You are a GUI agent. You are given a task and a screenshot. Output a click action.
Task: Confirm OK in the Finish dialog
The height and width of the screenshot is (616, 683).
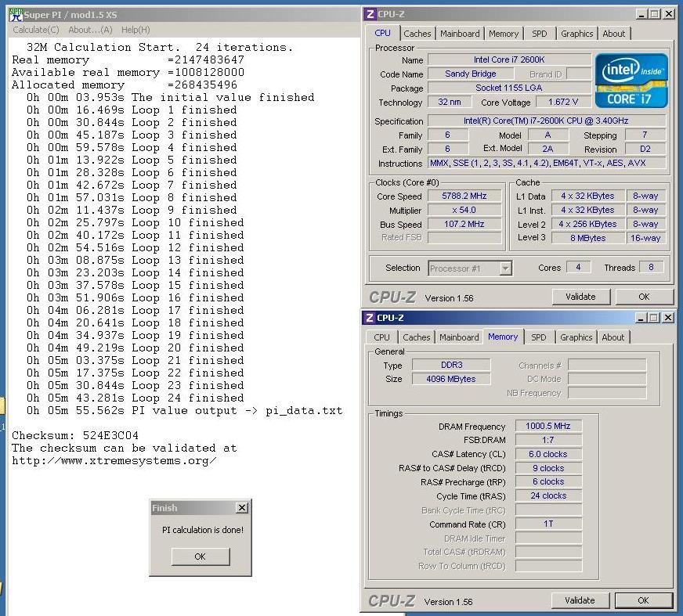[x=201, y=557]
